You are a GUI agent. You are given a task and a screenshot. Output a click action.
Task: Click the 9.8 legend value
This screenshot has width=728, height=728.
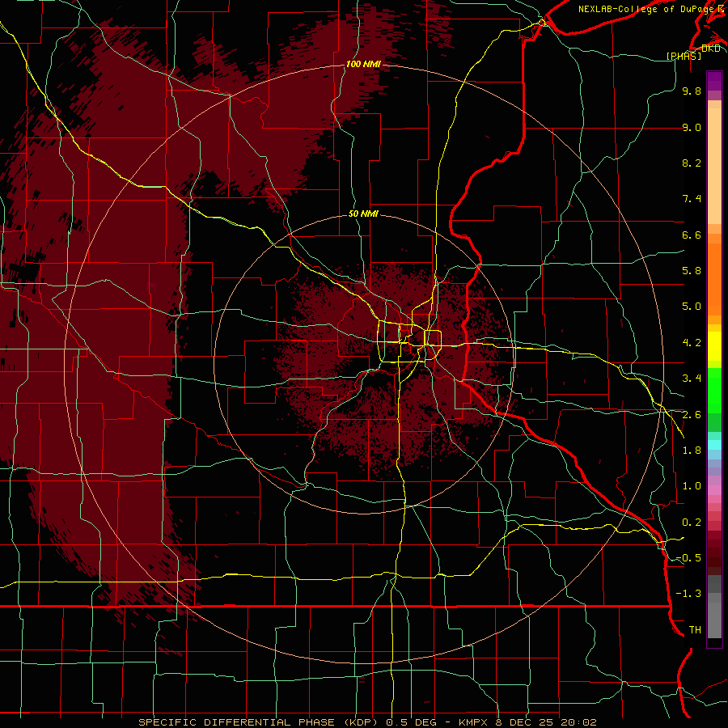tap(692, 91)
